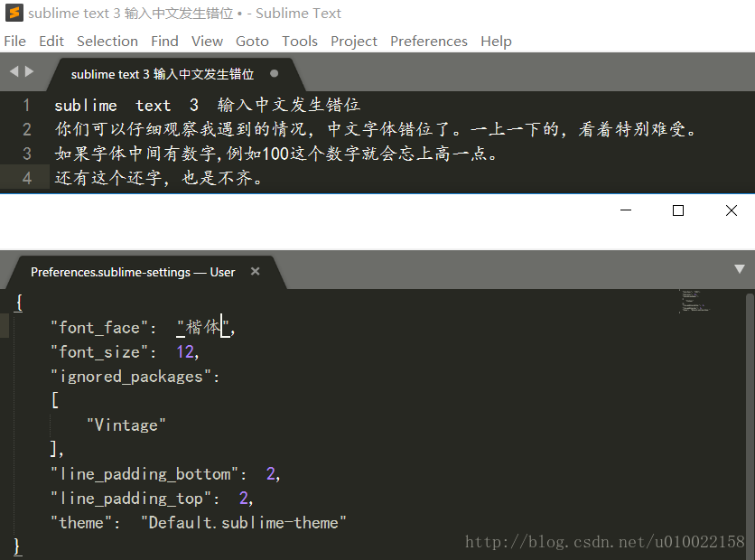Open the Tools menu
Image resolution: width=755 pixels, height=560 pixels.
(x=300, y=42)
